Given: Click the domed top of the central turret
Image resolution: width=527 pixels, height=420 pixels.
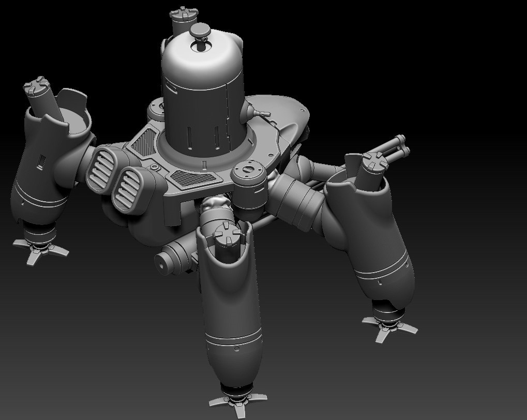Looking at the screenshot, I should (202, 63).
